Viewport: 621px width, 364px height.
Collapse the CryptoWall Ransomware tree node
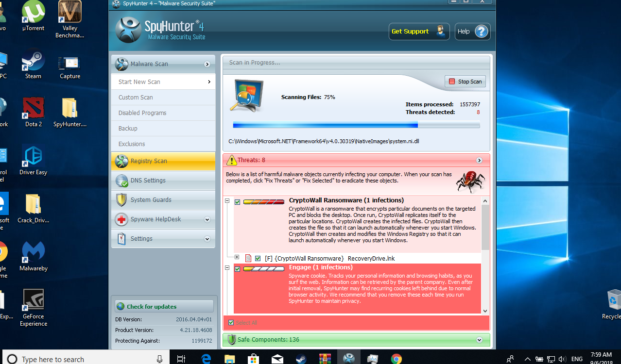pos(227,201)
